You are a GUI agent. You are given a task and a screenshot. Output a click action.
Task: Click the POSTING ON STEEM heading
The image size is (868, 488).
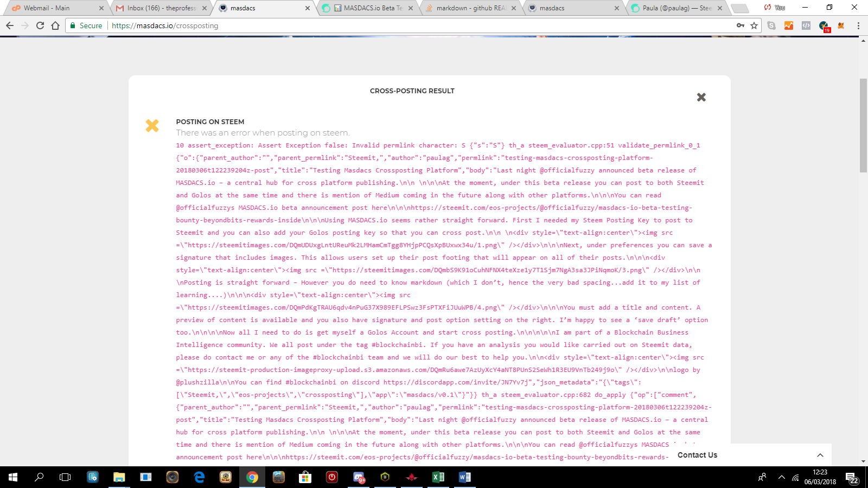coord(210,122)
